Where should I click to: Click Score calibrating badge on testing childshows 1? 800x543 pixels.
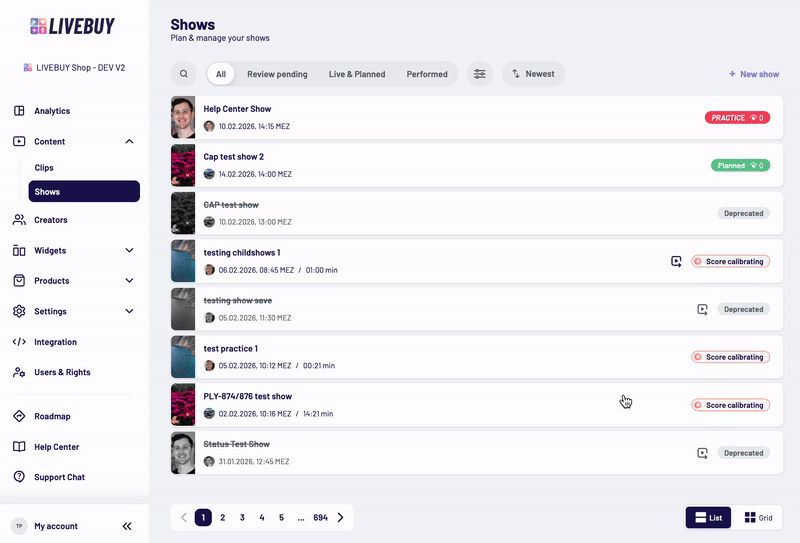pyautogui.click(x=731, y=261)
